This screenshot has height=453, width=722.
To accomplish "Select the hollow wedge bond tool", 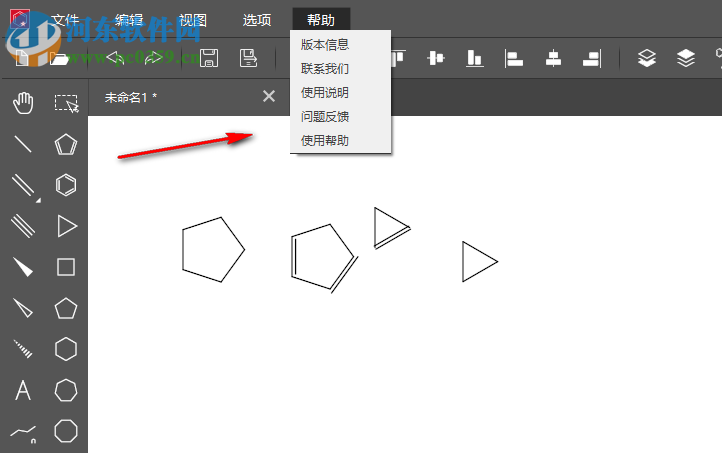I will [23, 308].
